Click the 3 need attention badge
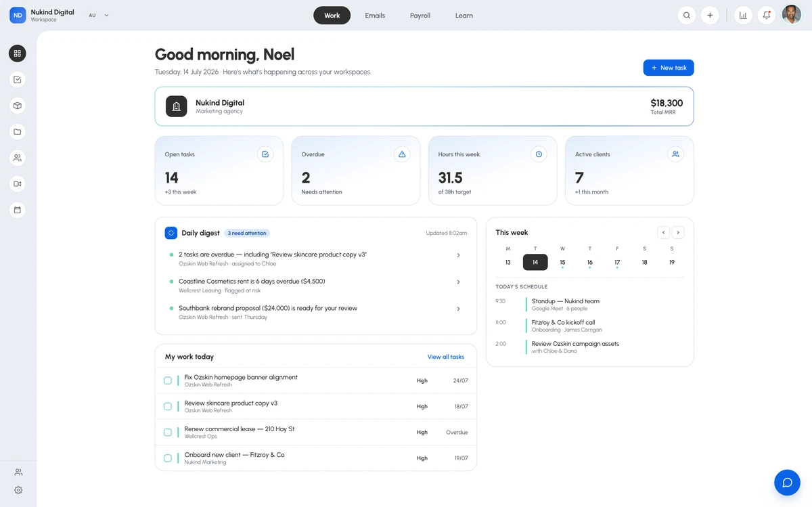The image size is (812, 507). (x=247, y=233)
